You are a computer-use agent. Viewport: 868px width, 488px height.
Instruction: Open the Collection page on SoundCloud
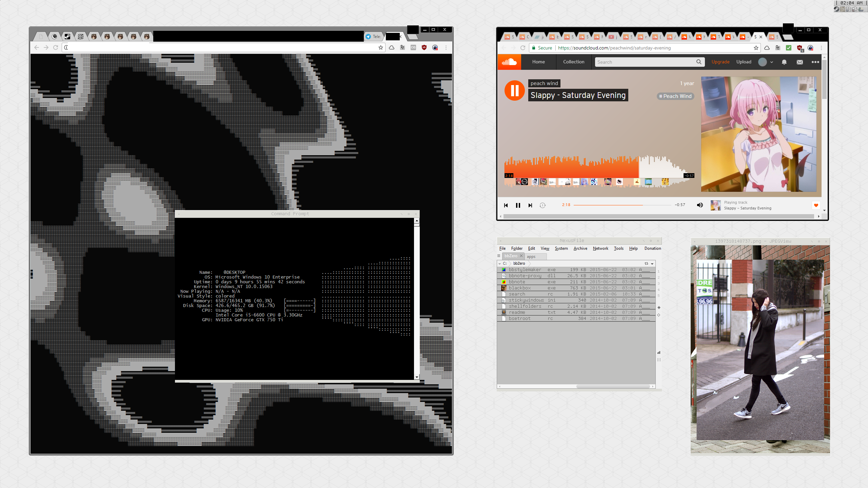coord(574,62)
